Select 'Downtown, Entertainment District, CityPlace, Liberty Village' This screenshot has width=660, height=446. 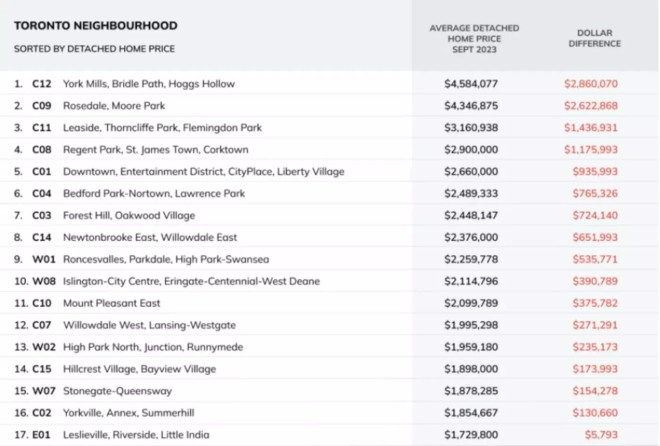pyautogui.click(x=204, y=172)
